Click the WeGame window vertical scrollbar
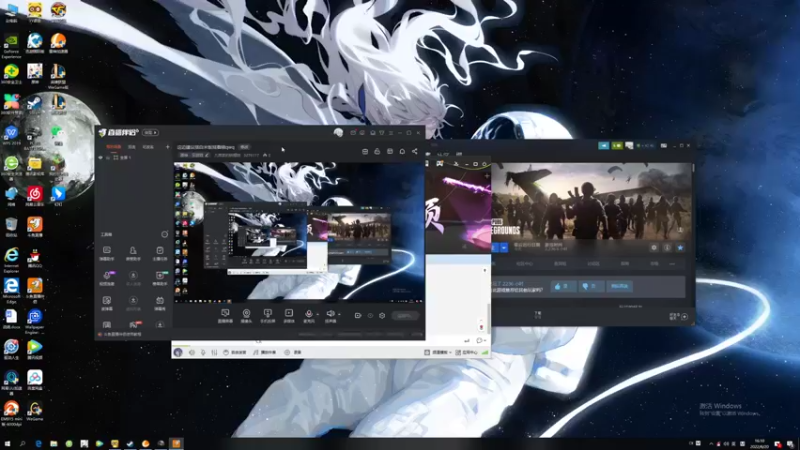Viewport: 800px width, 450px height. click(693, 168)
